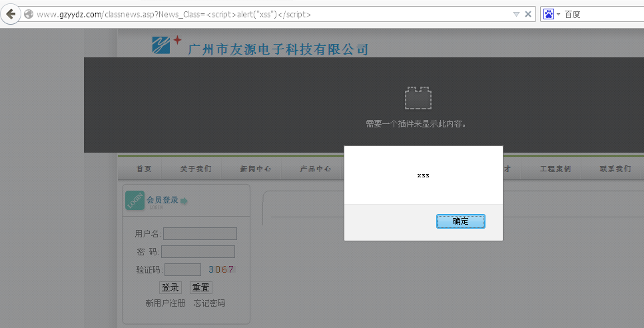Open the URL history dropdown arrow
The width and height of the screenshot is (644, 328).
(x=516, y=15)
